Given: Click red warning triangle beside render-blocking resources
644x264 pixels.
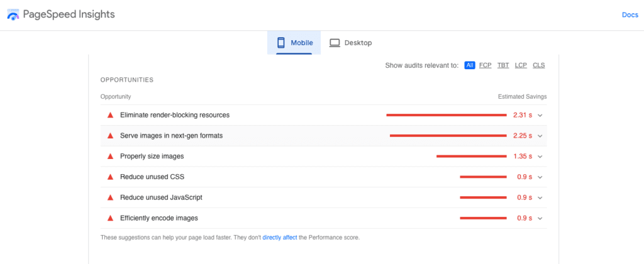Looking at the screenshot, I should pyautogui.click(x=110, y=115).
